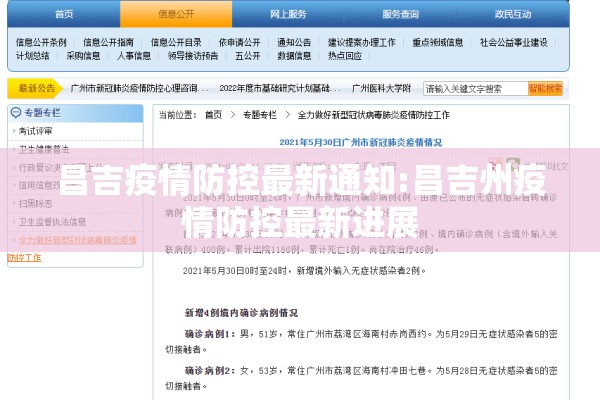Open the 人事信息 link

pyautogui.click(x=134, y=56)
